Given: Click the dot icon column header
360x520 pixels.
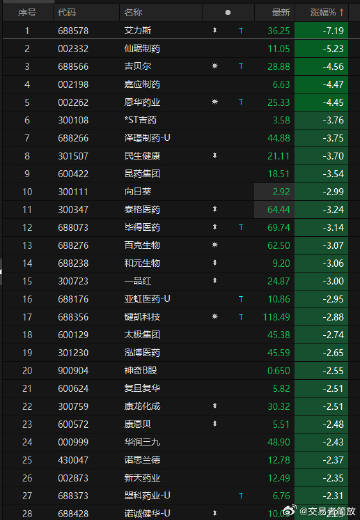Looking at the screenshot, I should pyautogui.click(x=228, y=13).
